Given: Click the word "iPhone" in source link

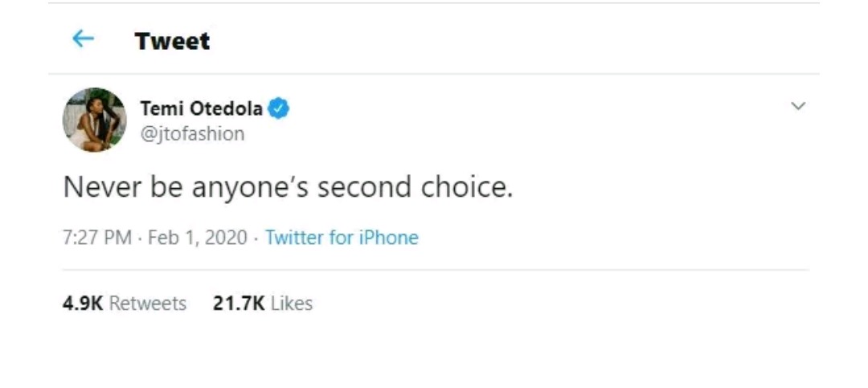Looking at the screenshot, I should 387,238.
